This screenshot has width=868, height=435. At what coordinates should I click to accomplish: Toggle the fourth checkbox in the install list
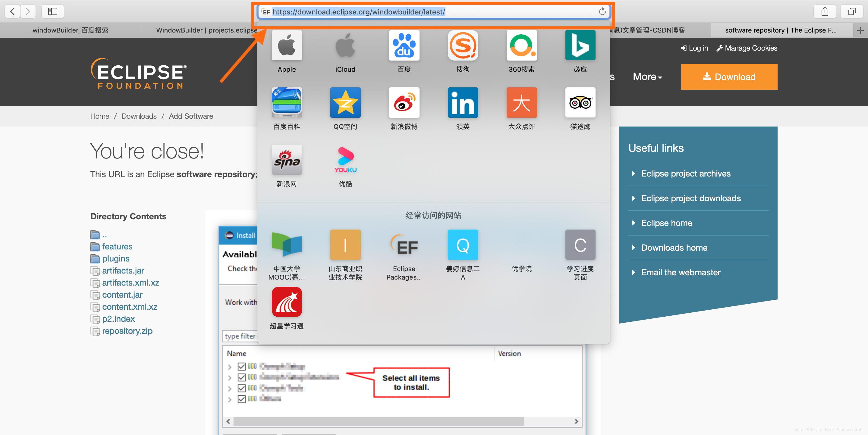[242, 399]
